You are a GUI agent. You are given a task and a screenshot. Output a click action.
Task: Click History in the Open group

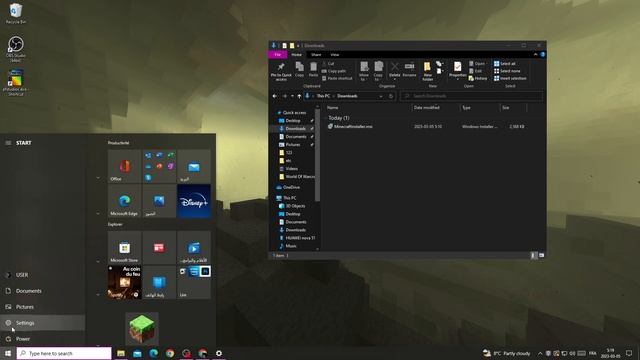click(x=478, y=78)
